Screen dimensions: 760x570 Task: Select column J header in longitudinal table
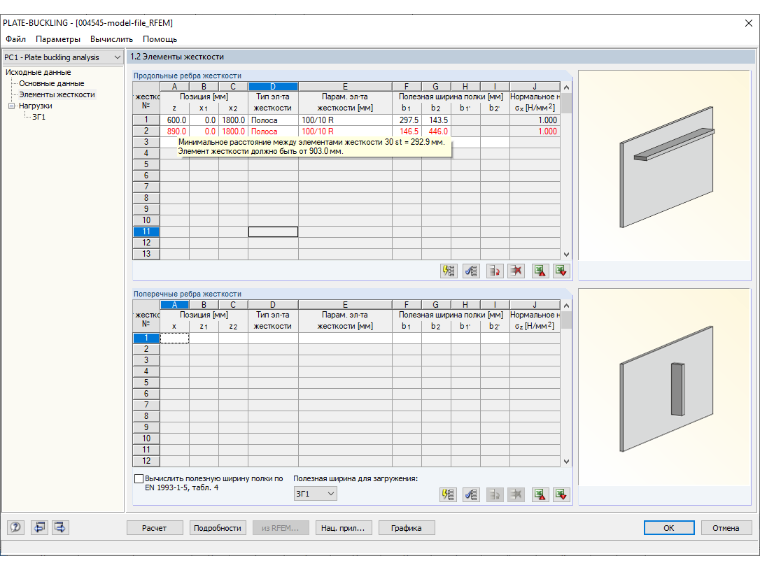pyautogui.click(x=535, y=87)
